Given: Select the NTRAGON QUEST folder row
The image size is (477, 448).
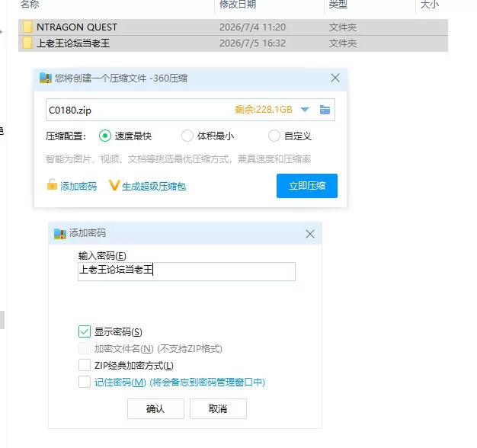Looking at the screenshot, I should click(x=233, y=27).
